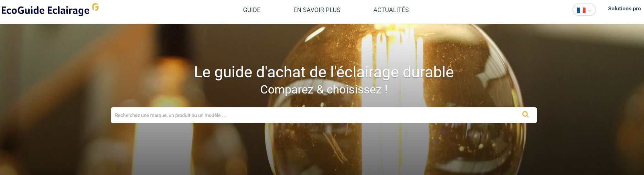Click the word 'Eclairage' in the logo

68,11
